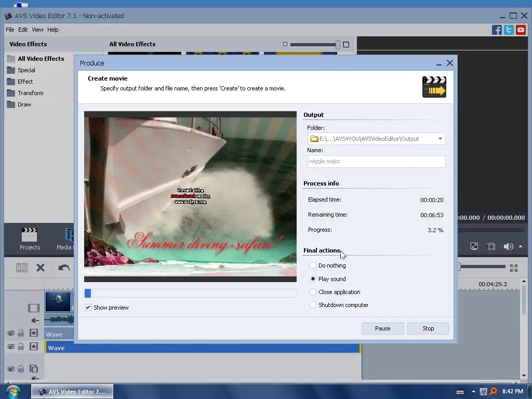Select the Do nothing radio option
The image size is (532, 399).
(x=313, y=265)
